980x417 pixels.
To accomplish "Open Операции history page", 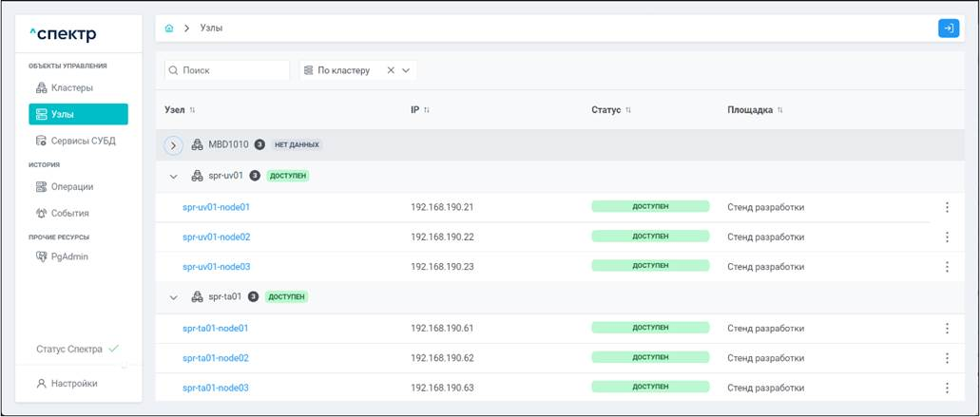I will point(71,187).
